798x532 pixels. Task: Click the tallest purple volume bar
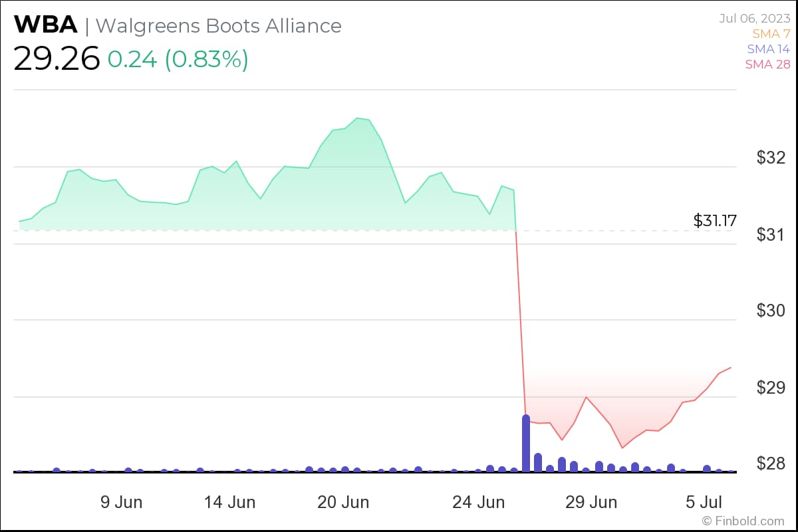pos(526,443)
